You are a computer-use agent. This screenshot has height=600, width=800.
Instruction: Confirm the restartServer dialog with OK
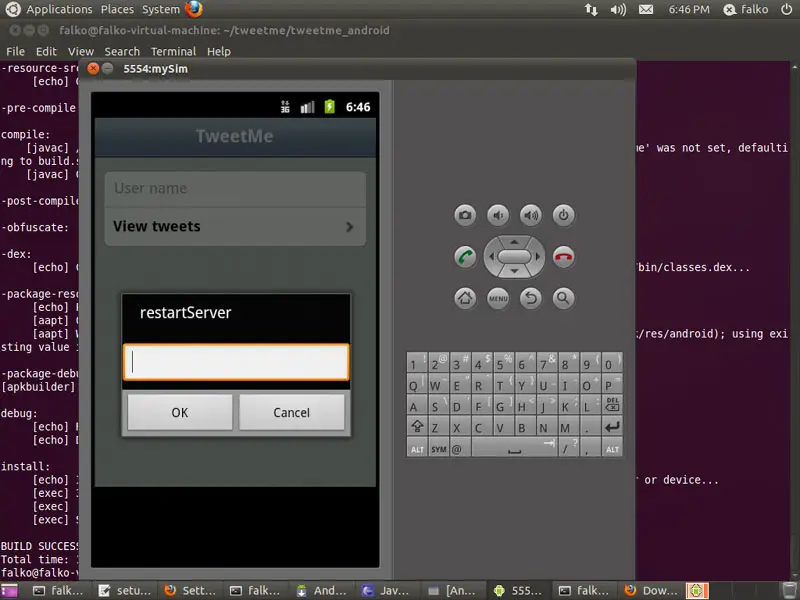click(180, 412)
